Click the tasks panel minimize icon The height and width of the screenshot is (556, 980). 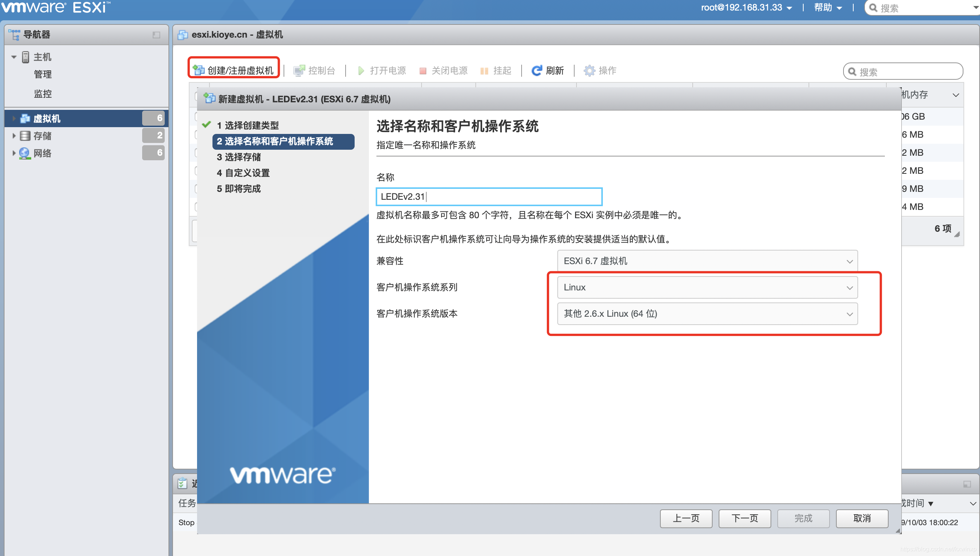click(x=966, y=484)
